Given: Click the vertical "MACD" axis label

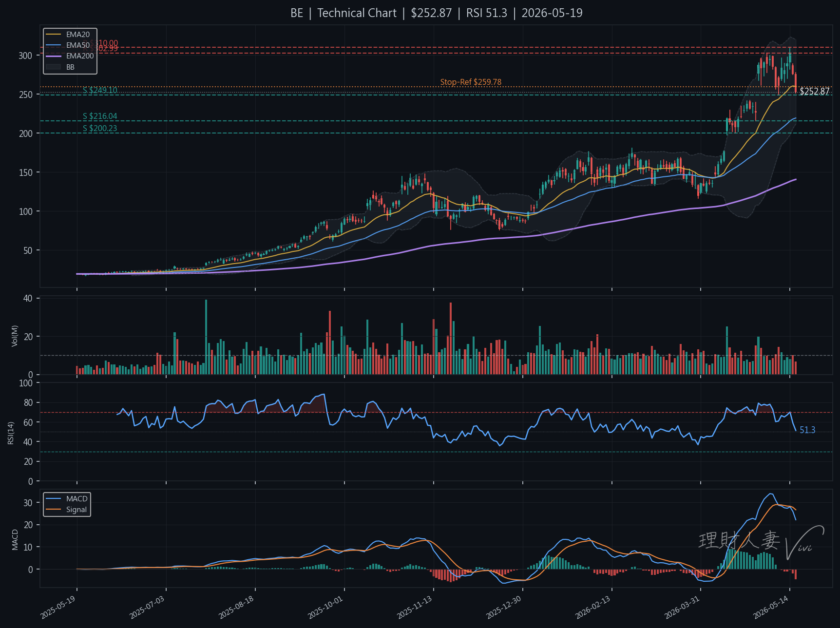Looking at the screenshot, I should click(15, 540).
